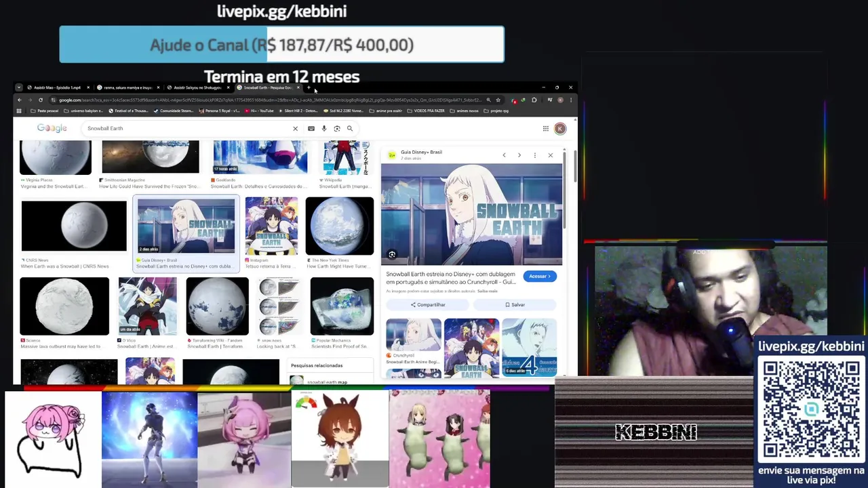Switch to Assistir Saikyou no Shokugyou tab
868x488 pixels.
pos(198,87)
